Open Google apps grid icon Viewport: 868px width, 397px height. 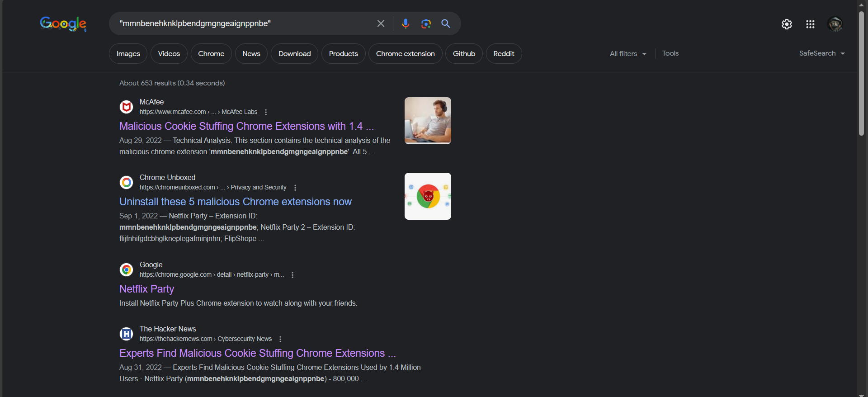(810, 24)
